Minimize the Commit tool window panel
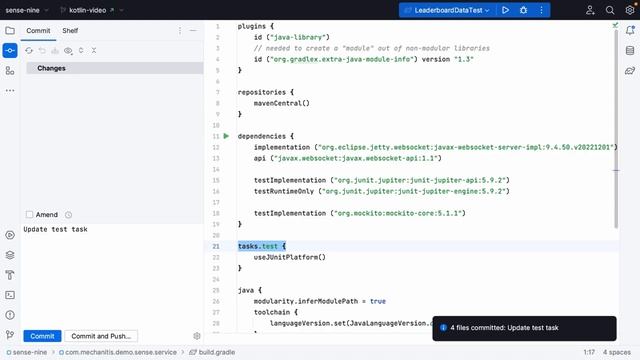 (x=193, y=31)
